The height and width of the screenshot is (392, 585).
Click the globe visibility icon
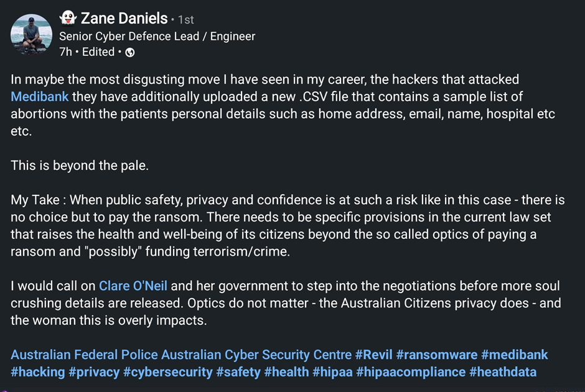click(x=130, y=52)
